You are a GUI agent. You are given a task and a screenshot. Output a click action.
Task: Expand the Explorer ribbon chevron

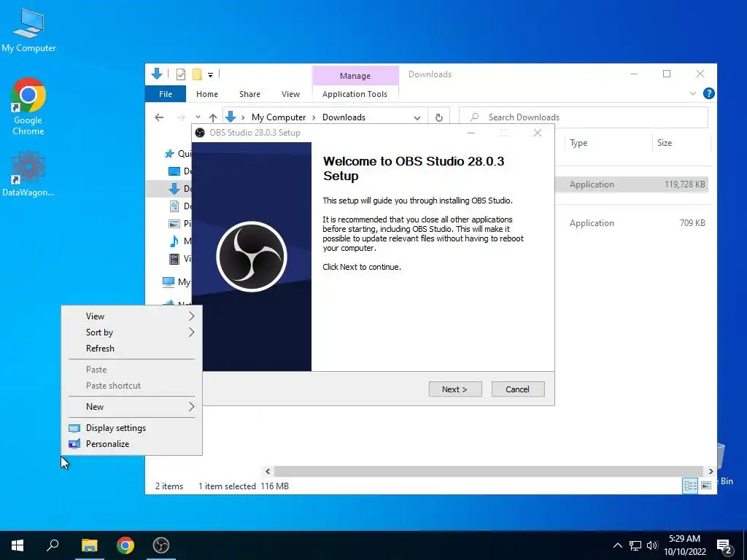coord(693,94)
